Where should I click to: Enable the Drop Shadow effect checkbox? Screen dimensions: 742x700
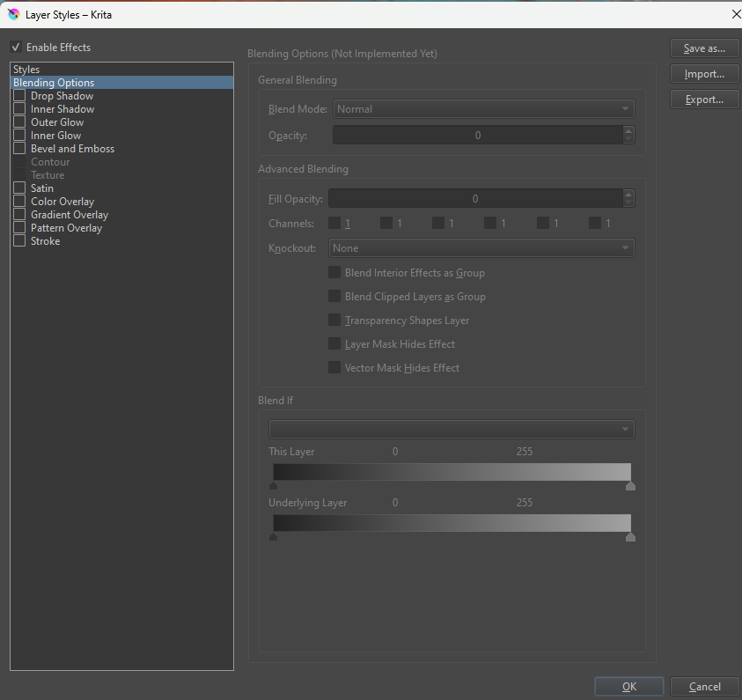tap(19, 96)
